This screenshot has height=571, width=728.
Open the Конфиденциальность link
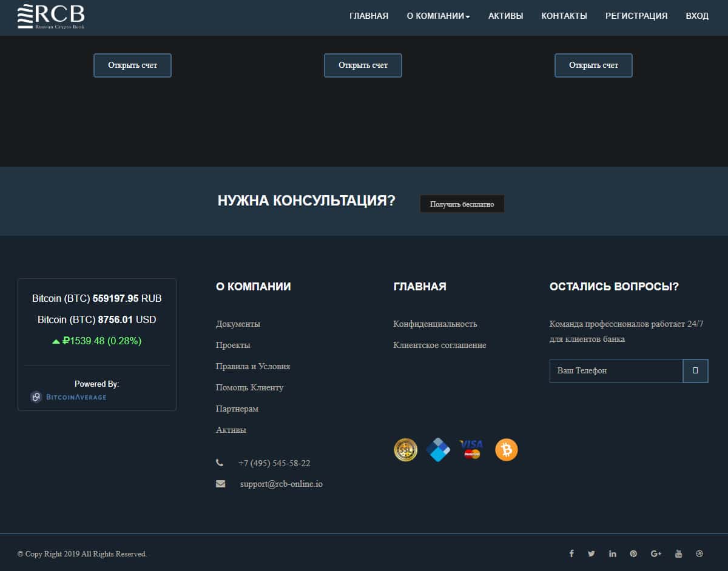tap(435, 324)
